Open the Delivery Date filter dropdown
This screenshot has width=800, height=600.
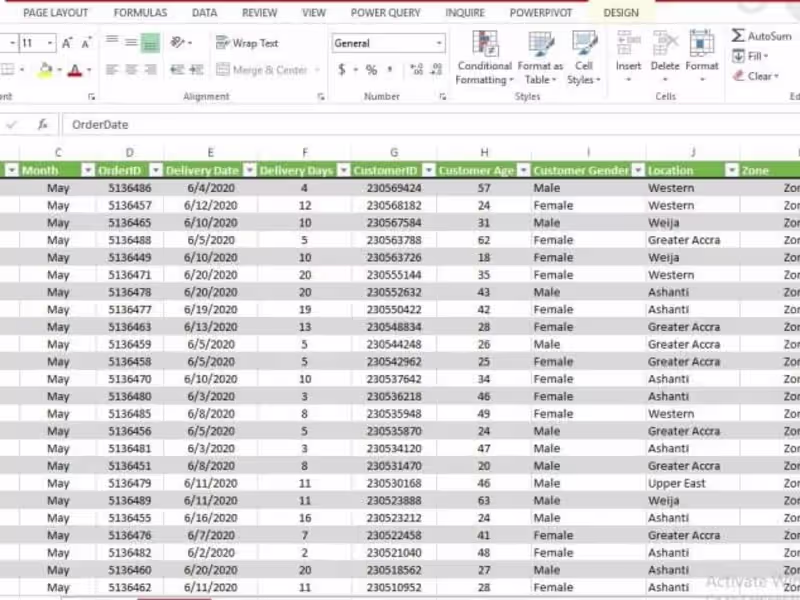(x=249, y=170)
